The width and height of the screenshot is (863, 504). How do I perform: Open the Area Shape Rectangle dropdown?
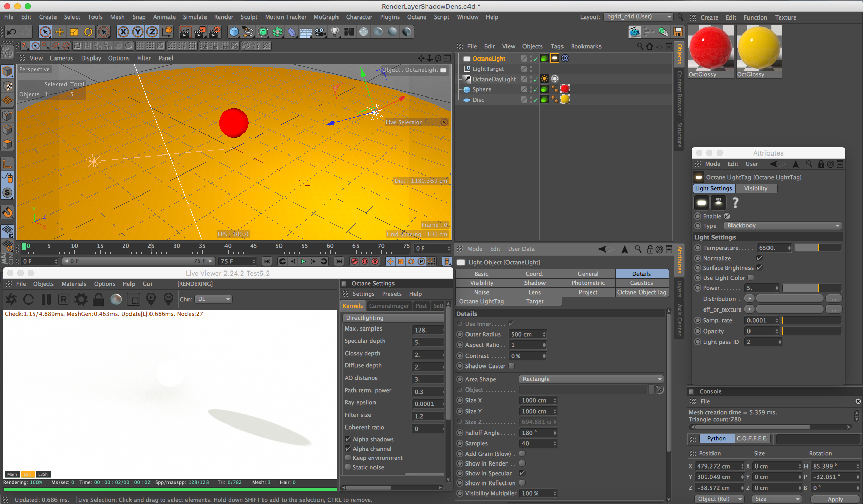[x=591, y=379]
